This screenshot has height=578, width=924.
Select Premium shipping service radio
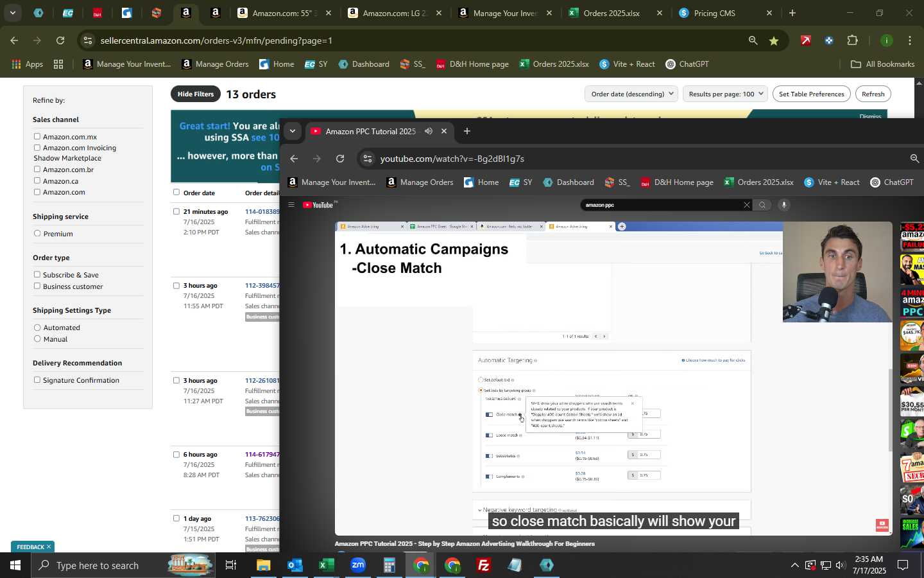tap(37, 233)
